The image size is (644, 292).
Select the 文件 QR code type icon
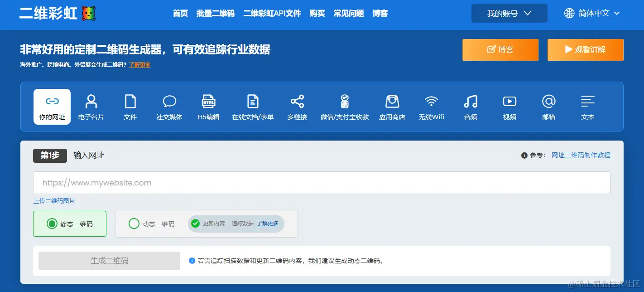pyautogui.click(x=130, y=107)
